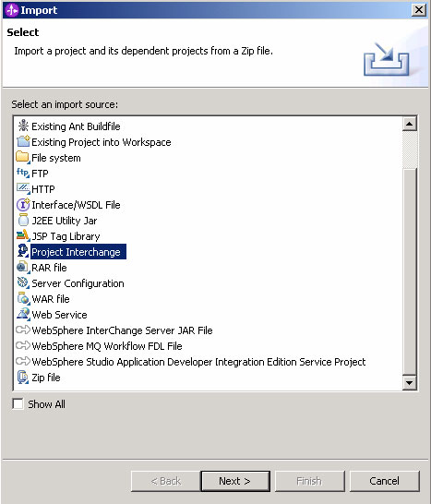Choose Project Interchange from the list

[x=76, y=252]
